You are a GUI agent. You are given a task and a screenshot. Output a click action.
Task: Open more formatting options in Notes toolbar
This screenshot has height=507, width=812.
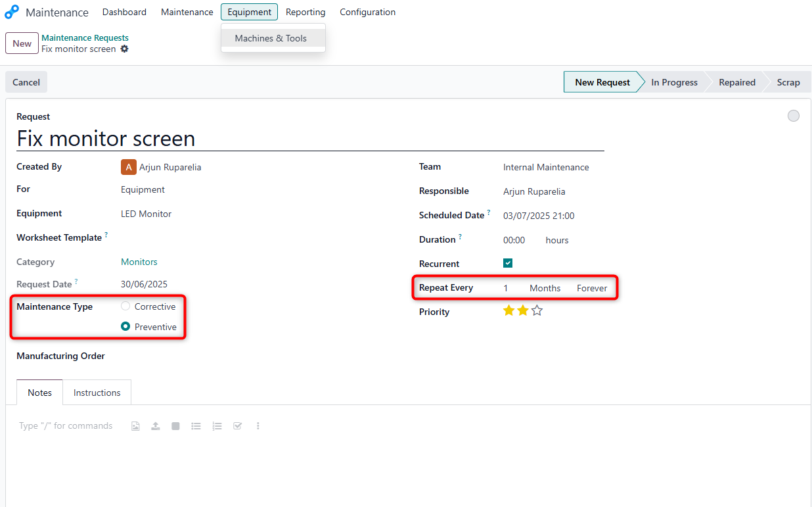coord(258,425)
